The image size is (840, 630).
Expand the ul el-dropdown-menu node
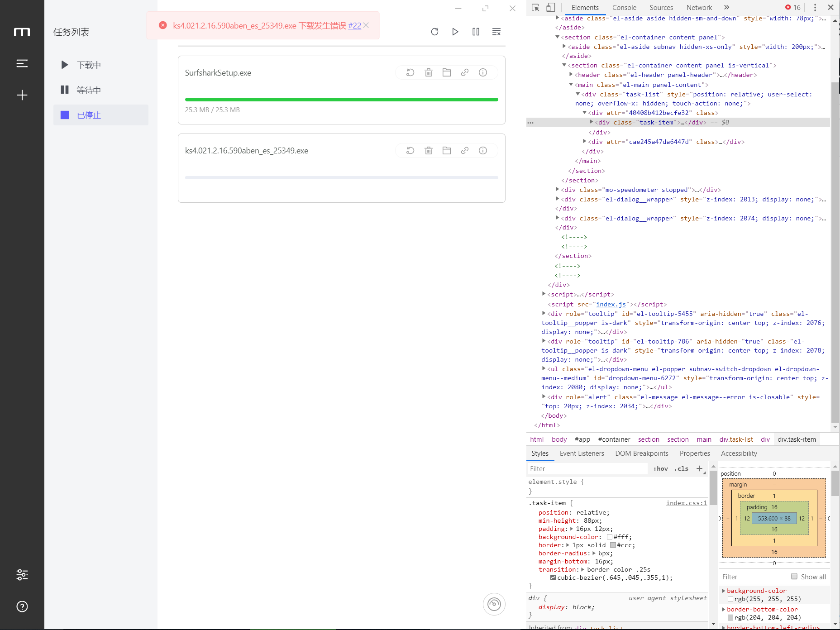[x=544, y=369]
